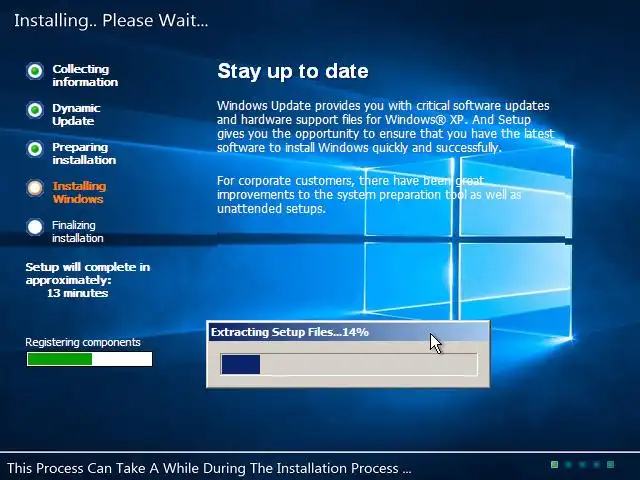Select the 'Collecting information' step label
This screenshot has height=480, width=640.
(x=85, y=76)
